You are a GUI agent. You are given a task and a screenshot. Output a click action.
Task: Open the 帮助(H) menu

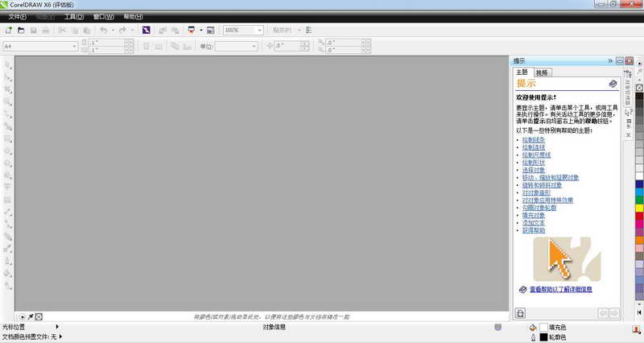[x=133, y=16]
